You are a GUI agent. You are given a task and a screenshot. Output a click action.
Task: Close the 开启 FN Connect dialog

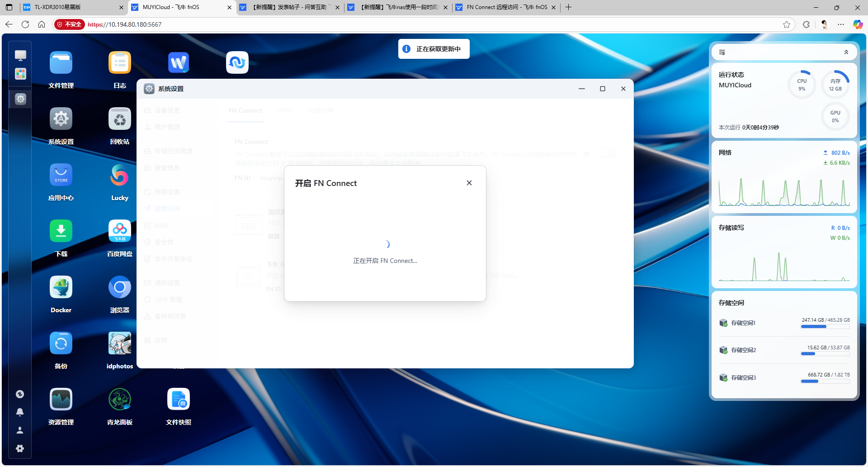[469, 183]
